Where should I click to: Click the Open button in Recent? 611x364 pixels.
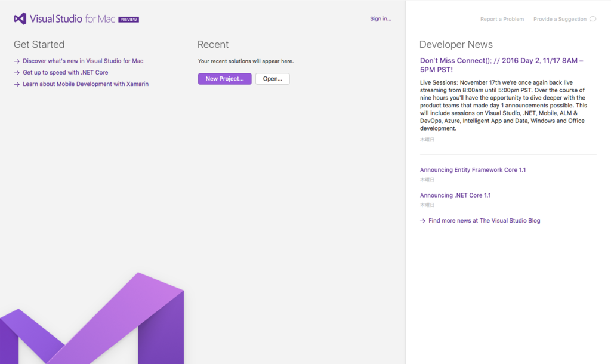coord(272,79)
